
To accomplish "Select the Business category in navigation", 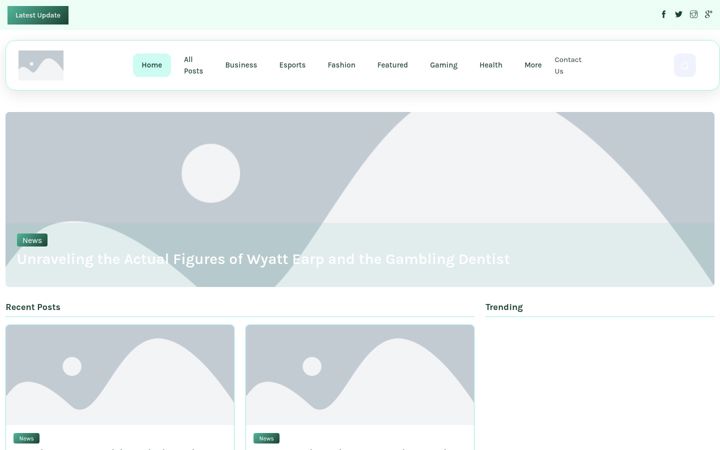I will (241, 65).
